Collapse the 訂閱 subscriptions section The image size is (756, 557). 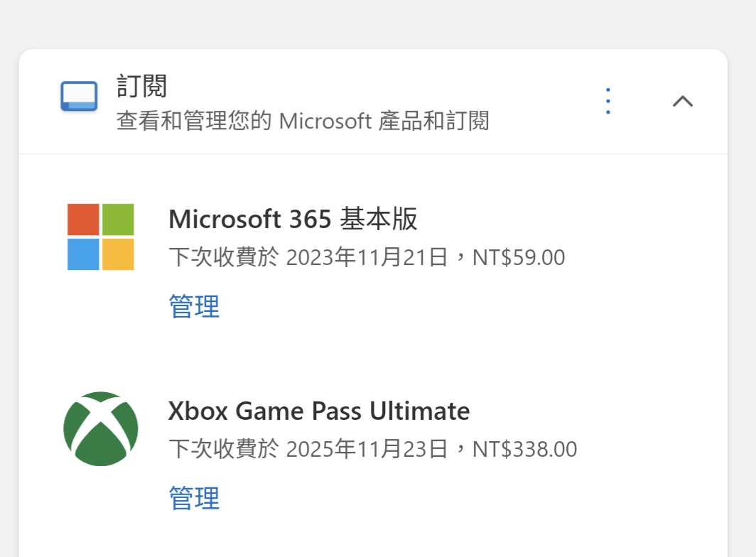tap(682, 101)
